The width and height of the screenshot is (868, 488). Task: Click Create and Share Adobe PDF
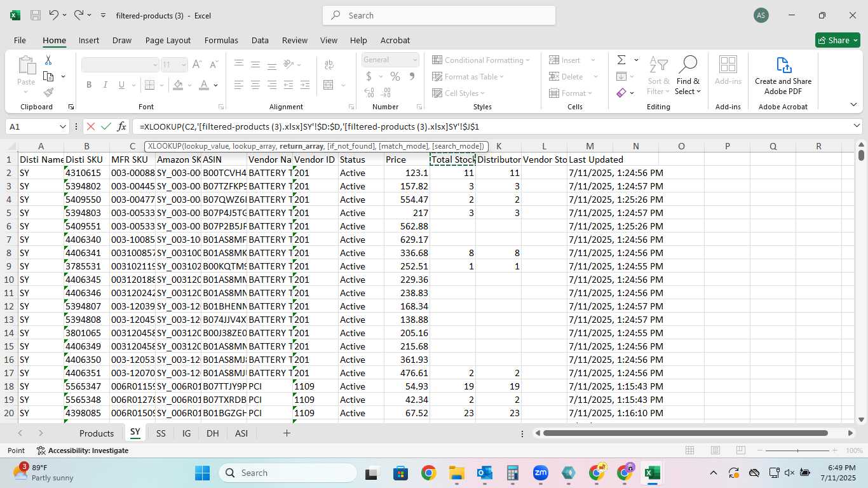pyautogui.click(x=783, y=76)
